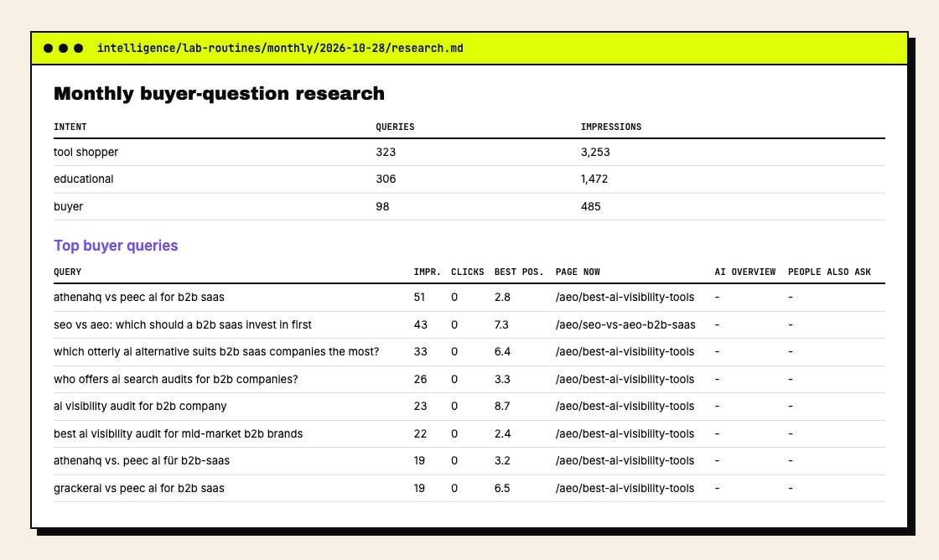Click best position value 6.5

502,488
